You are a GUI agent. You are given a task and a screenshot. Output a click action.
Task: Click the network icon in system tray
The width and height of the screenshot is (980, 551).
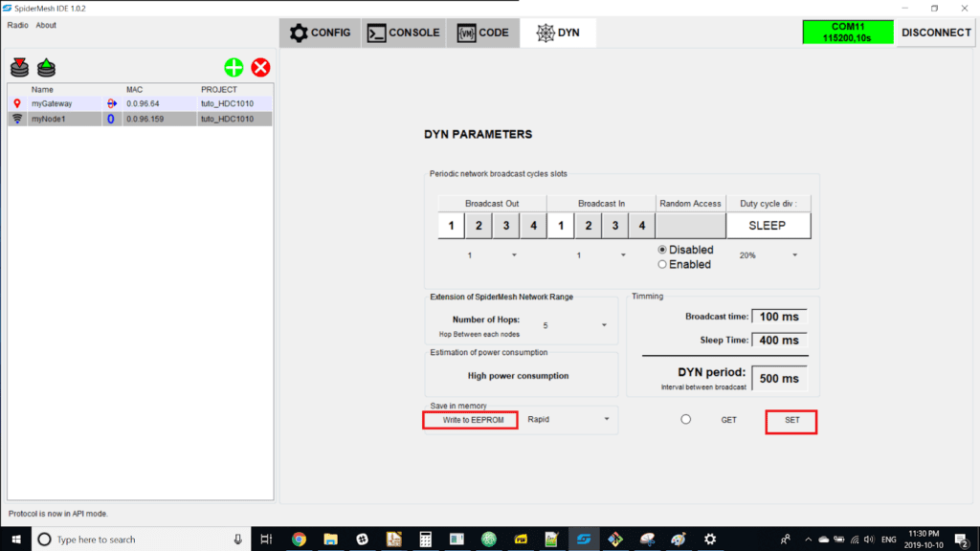(x=855, y=540)
